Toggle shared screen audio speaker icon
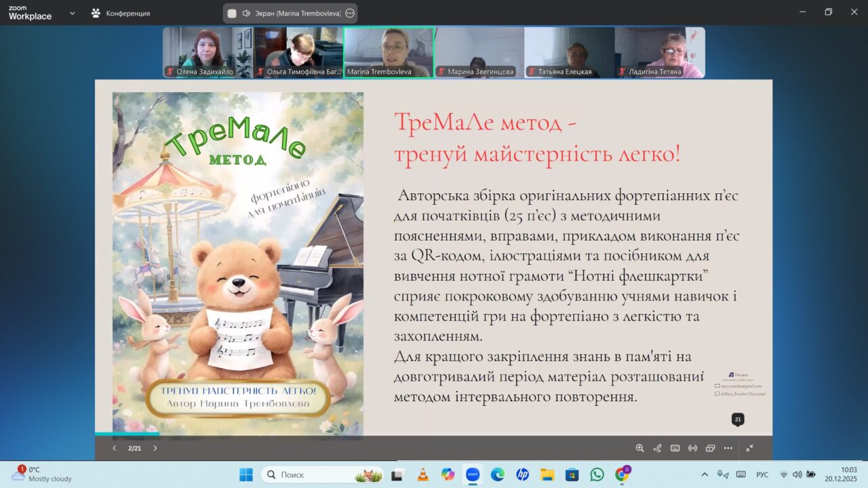This screenshot has height=488, width=868. point(246,13)
